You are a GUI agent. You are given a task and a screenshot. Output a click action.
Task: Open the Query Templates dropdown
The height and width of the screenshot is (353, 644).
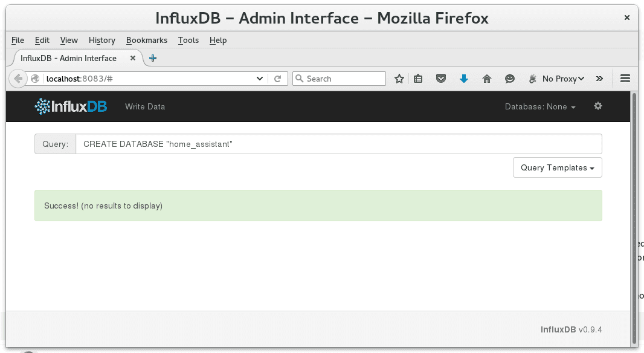[557, 167]
